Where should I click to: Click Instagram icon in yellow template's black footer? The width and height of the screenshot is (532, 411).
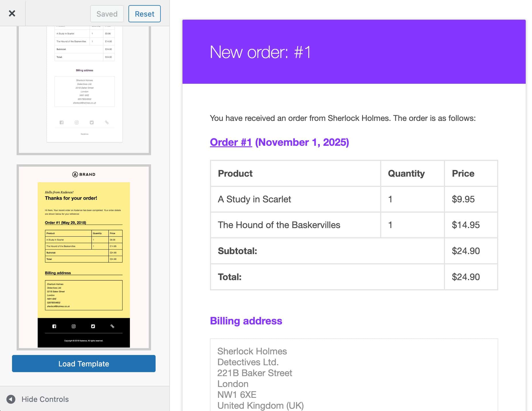[x=74, y=326]
